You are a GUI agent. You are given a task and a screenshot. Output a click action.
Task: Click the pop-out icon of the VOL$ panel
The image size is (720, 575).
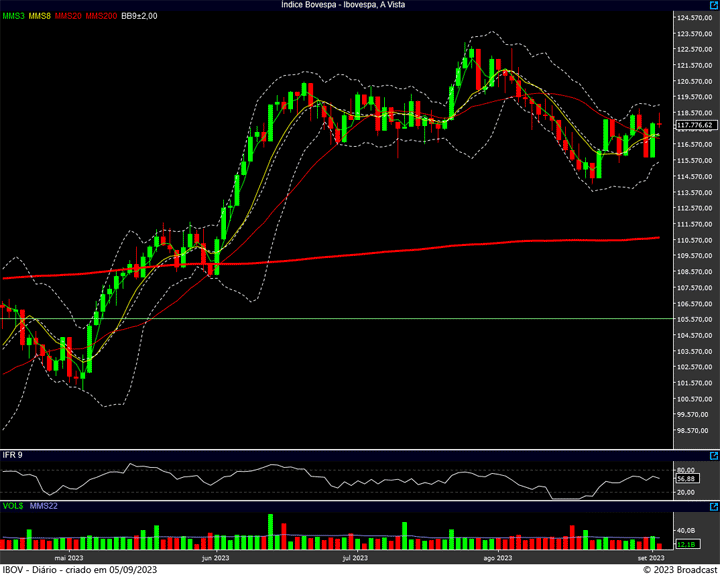coord(713,507)
